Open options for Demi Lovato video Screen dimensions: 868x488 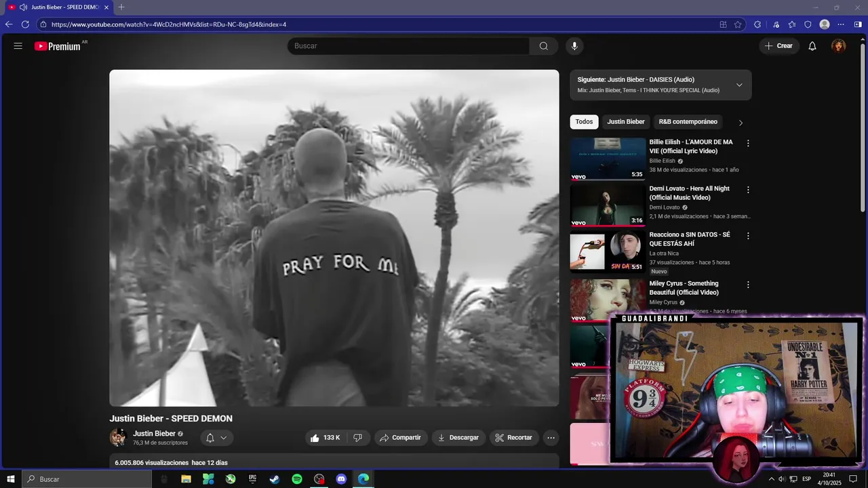pos(748,190)
